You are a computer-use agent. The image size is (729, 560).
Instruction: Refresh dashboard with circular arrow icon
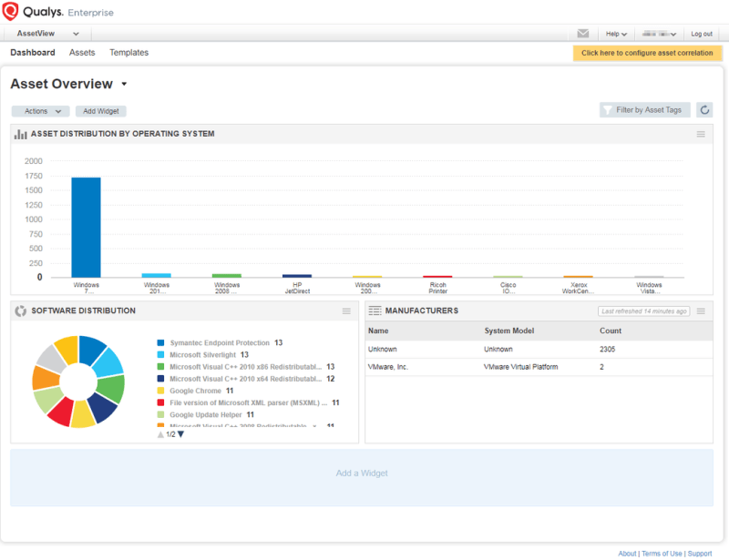pos(704,110)
